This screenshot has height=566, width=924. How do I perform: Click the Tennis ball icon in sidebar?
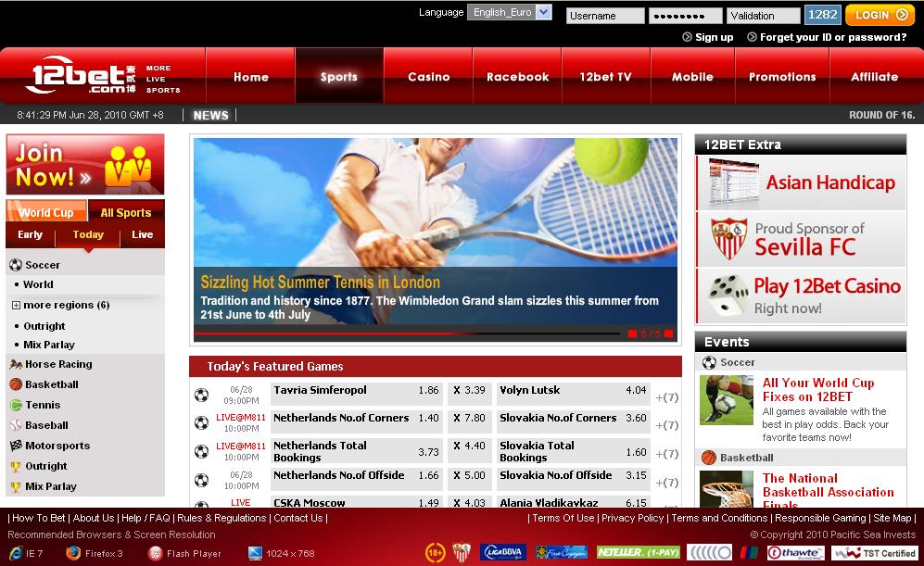[16, 405]
